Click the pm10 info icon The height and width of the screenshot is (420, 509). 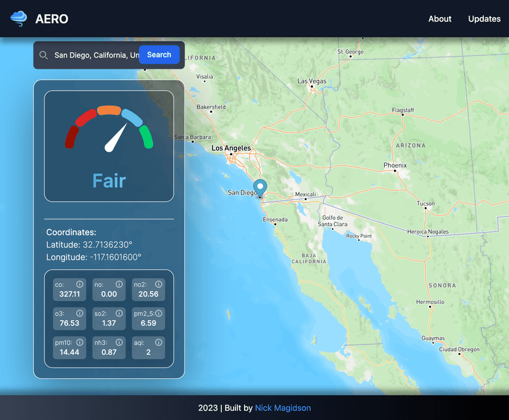(x=79, y=342)
